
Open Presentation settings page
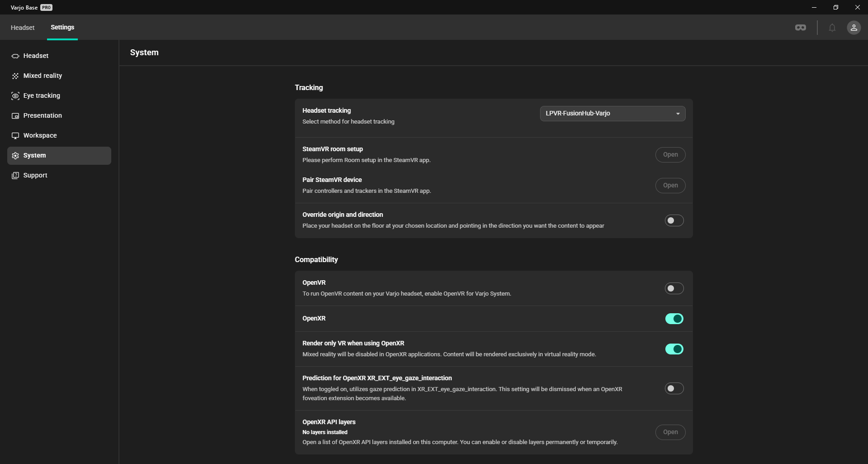[59, 116]
